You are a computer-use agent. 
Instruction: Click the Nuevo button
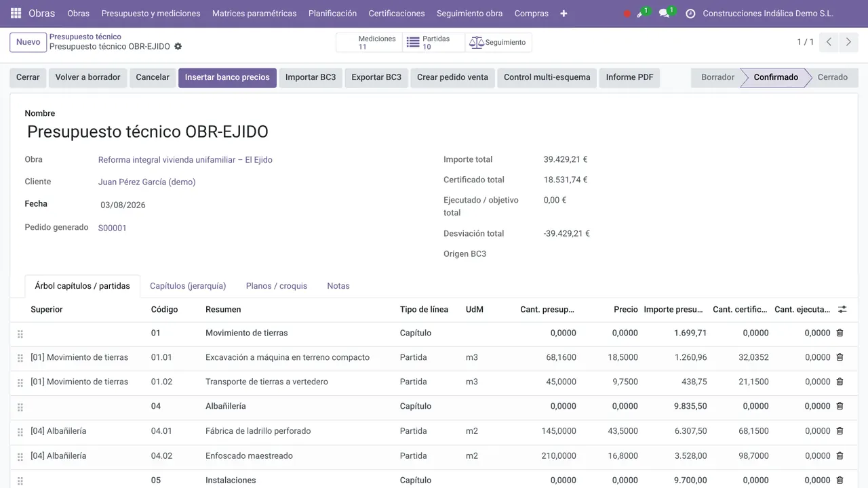click(x=28, y=42)
